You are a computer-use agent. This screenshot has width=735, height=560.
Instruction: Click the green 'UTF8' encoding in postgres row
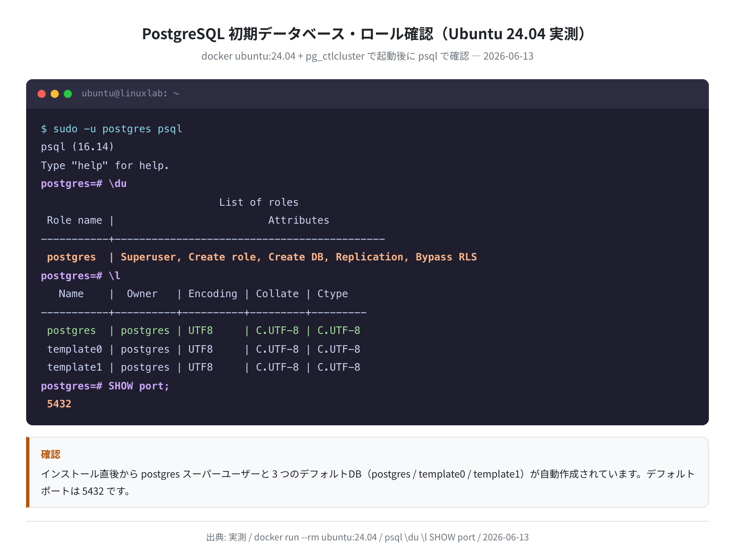pyautogui.click(x=200, y=331)
